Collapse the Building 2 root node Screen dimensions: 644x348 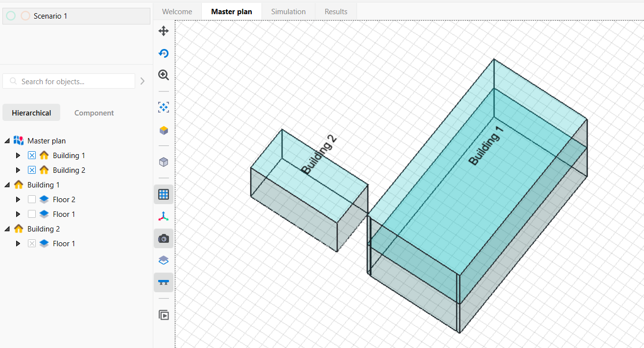pos(7,229)
